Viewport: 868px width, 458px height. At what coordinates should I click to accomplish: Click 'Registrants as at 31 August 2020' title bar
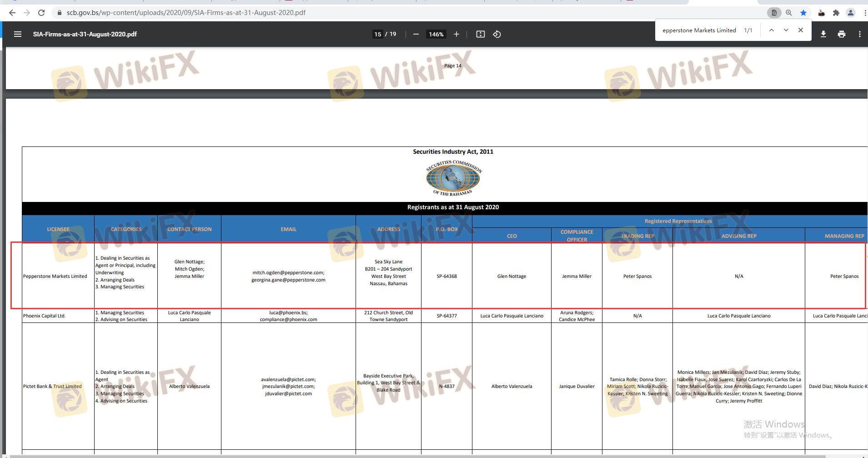(x=453, y=207)
